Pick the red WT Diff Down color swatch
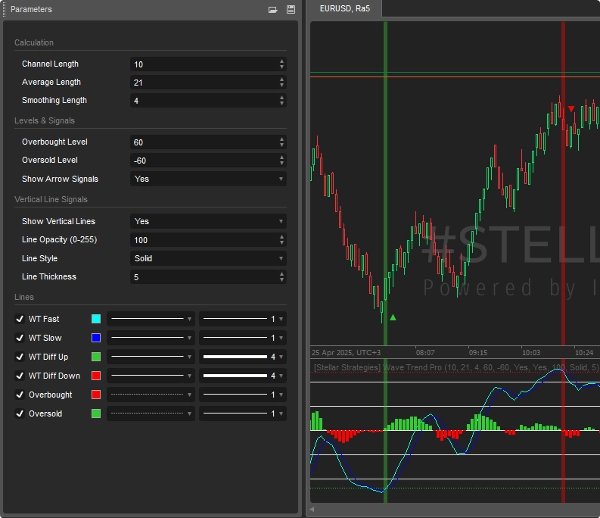Image resolution: width=600 pixels, height=518 pixels. click(x=96, y=376)
